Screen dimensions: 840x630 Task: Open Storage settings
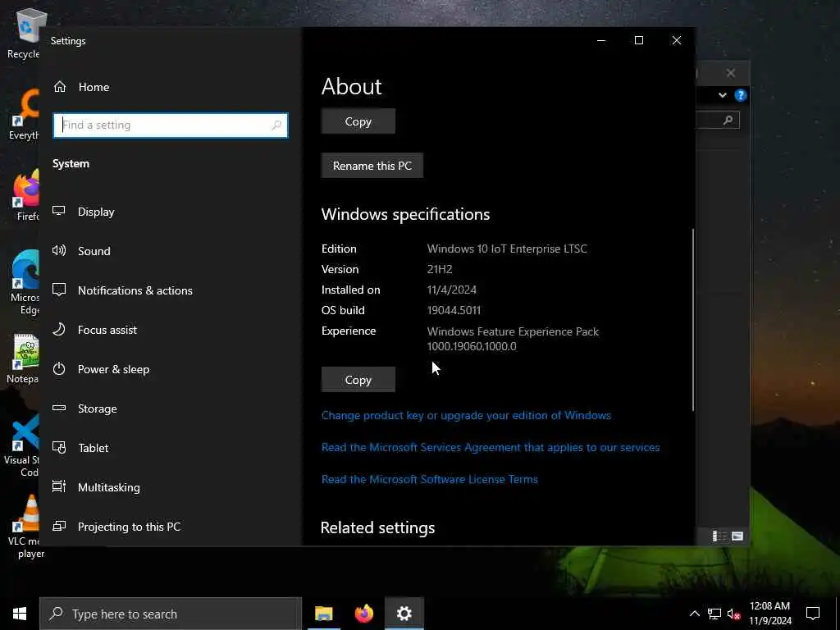(97, 409)
